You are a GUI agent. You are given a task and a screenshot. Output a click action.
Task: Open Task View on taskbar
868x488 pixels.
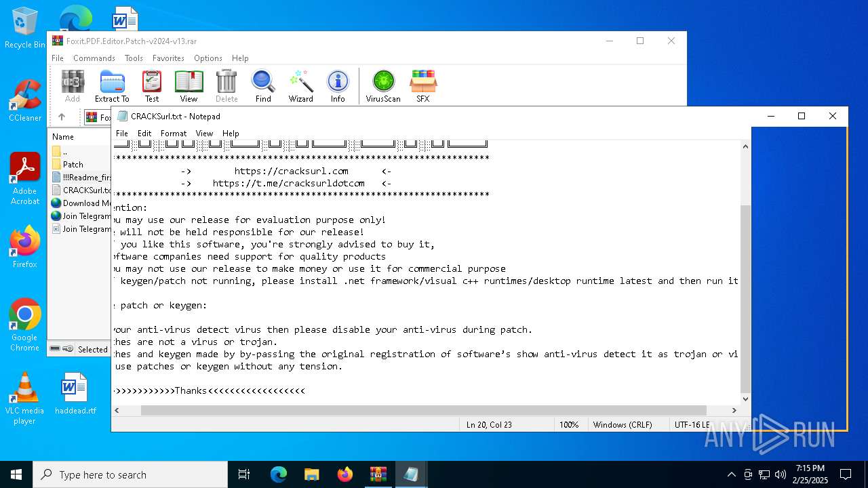[244, 474]
